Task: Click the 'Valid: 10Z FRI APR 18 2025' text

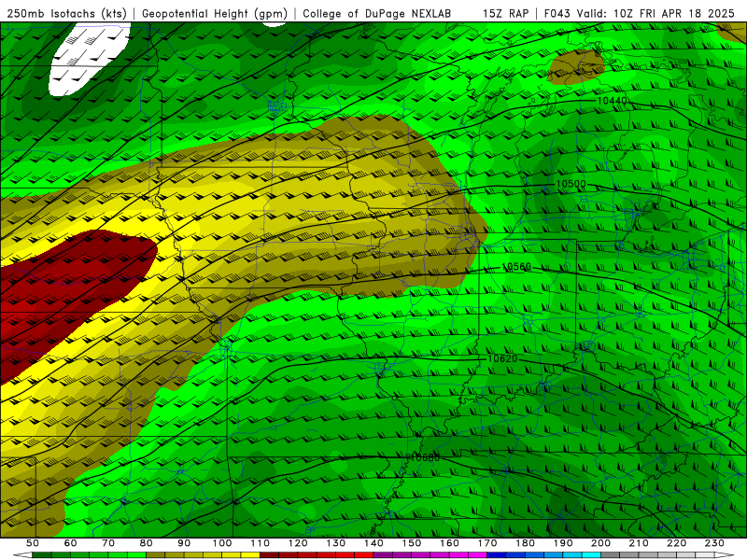Action: click(x=655, y=13)
